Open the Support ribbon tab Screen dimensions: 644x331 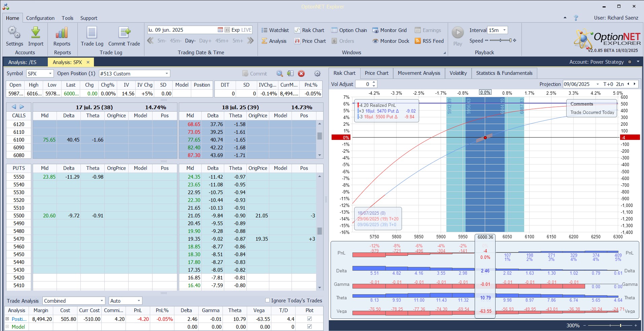[x=89, y=18]
